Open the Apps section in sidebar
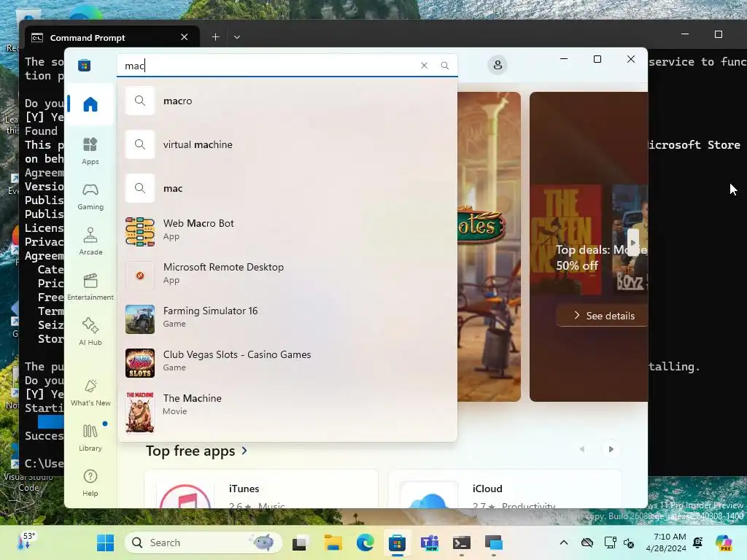747x560 pixels. 90,151
